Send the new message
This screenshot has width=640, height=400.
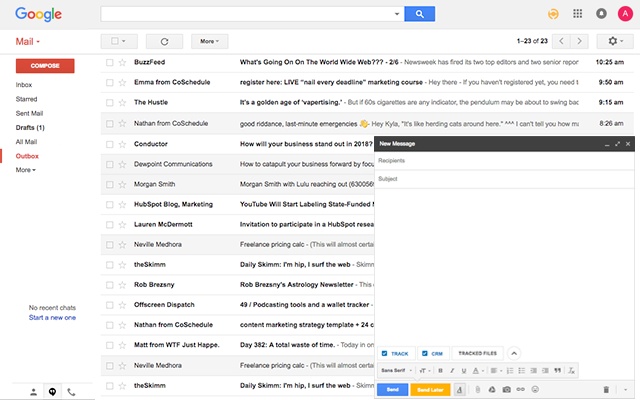(392, 390)
